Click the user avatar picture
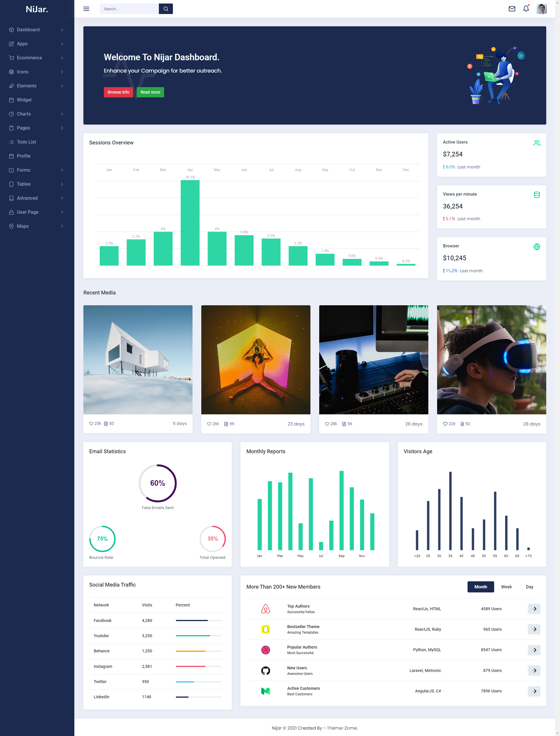Image resolution: width=560 pixels, height=736 pixels. click(x=541, y=9)
